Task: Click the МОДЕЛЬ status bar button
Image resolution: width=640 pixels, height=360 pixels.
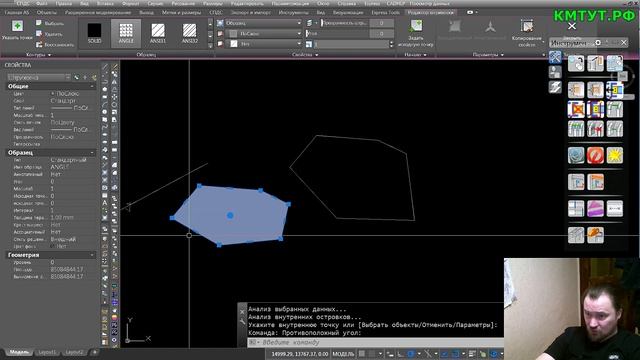Action: (343, 354)
